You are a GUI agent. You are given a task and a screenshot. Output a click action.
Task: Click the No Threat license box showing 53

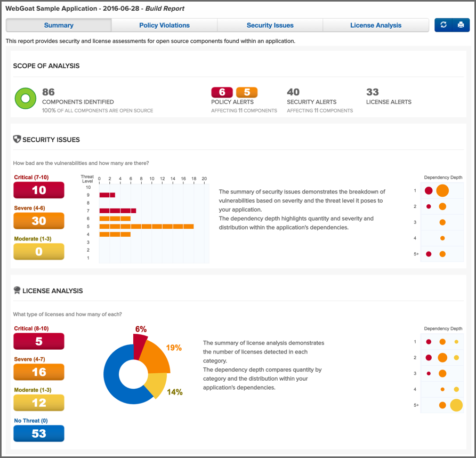point(39,433)
